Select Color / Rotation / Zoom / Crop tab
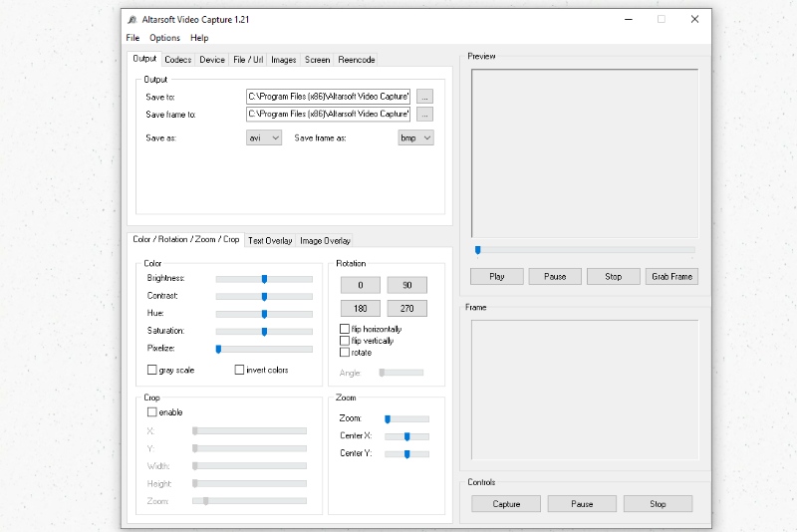The width and height of the screenshot is (797, 532). pyautogui.click(x=186, y=239)
